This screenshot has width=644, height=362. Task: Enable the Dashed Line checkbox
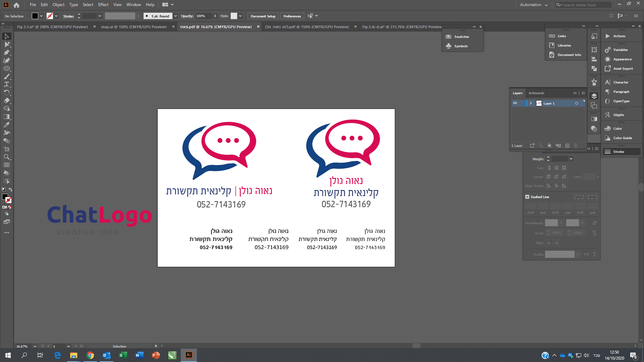point(527,197)
